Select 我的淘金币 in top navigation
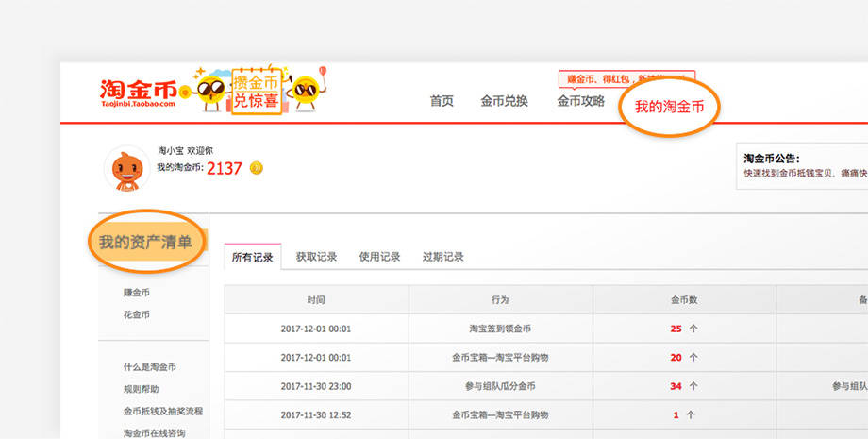 (669, 107)
